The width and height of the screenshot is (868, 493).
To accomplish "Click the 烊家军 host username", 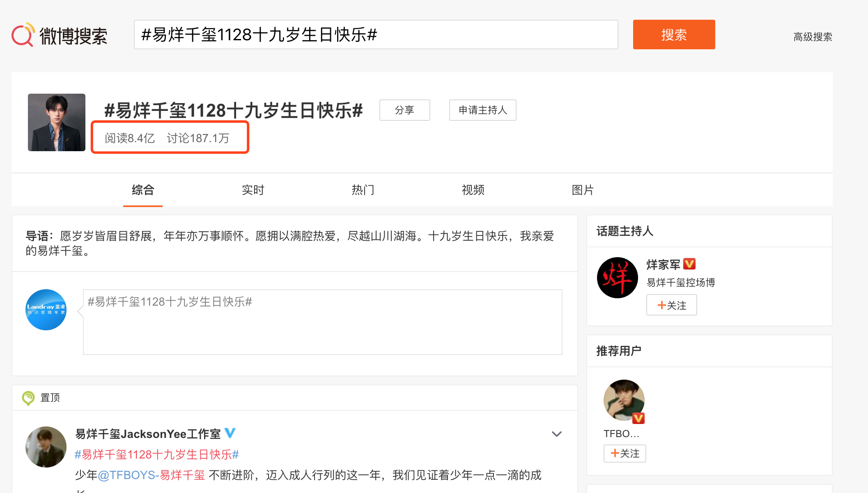I will pyautogui.click(x=664, y=265).
